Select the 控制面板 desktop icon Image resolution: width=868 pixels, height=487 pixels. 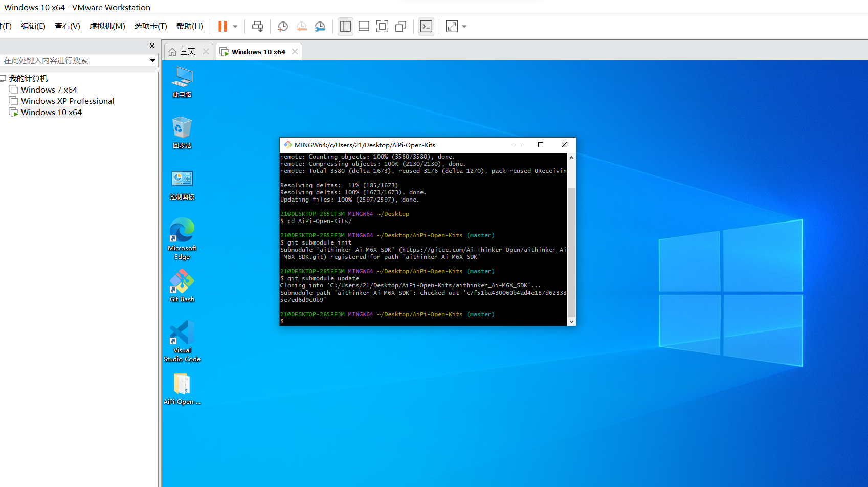[182, 185]
